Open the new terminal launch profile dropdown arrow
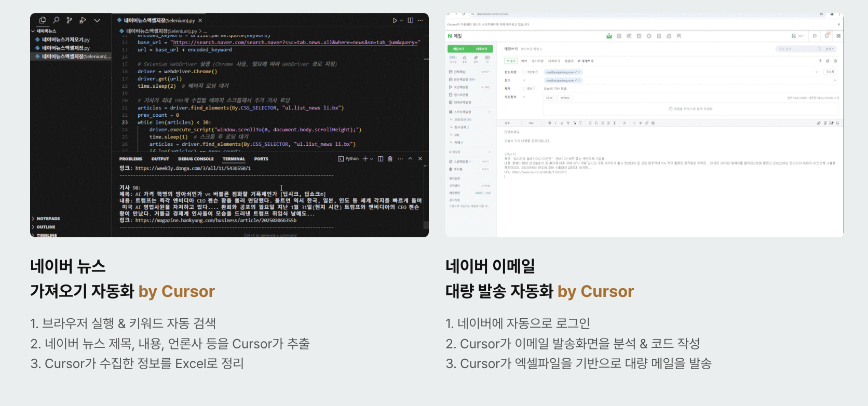The height and width of the screenshot is (406, 868). click(372, 159)
